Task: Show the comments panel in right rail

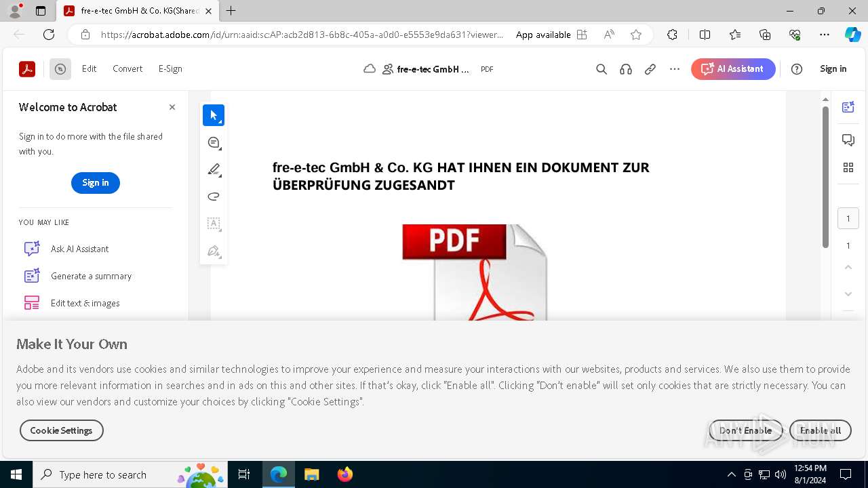Action: pyautogui.click(x=848, y=140)
